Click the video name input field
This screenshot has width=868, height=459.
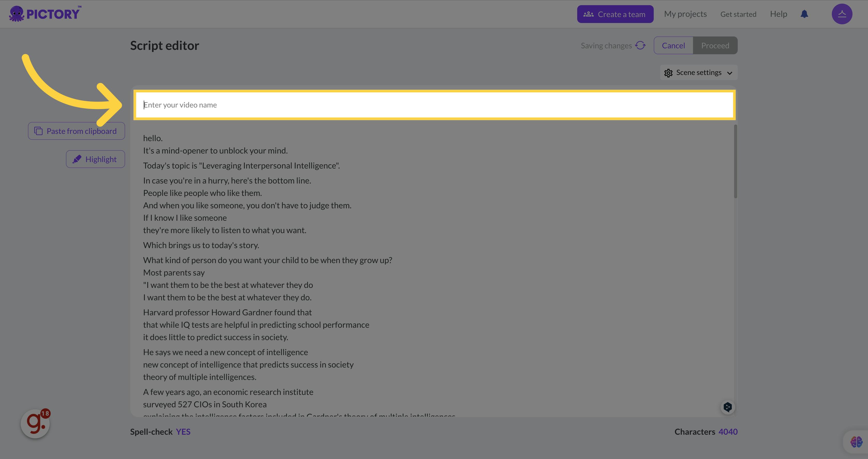434,105
